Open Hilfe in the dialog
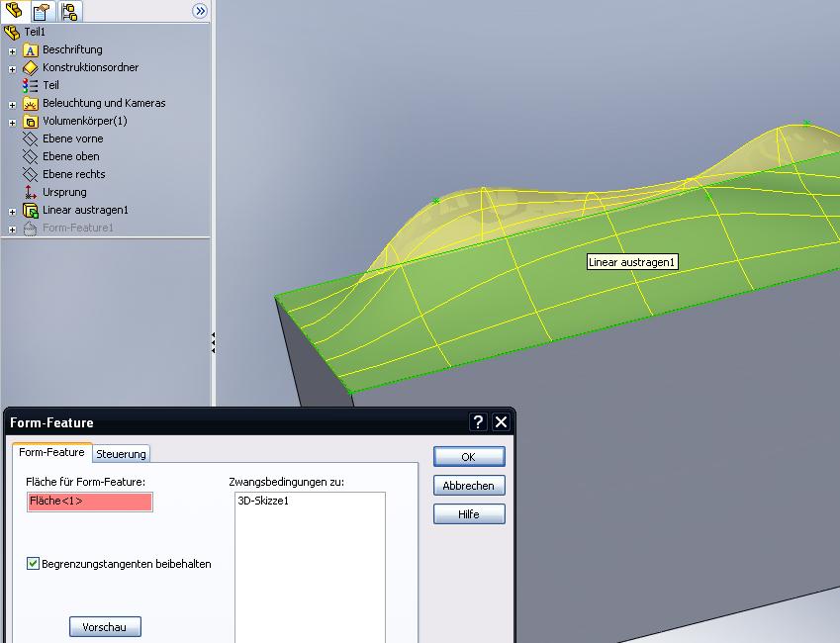This screenshot has height=643, width=840. point(469,514)
